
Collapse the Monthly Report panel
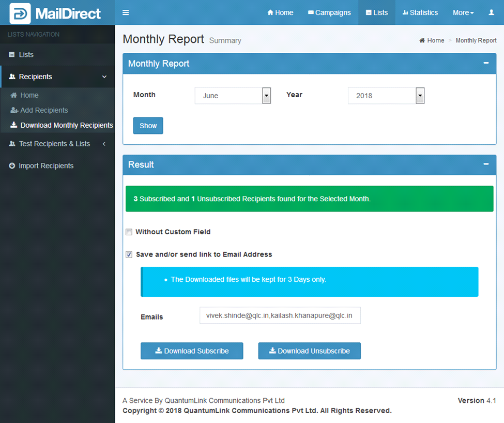[485, 63]
